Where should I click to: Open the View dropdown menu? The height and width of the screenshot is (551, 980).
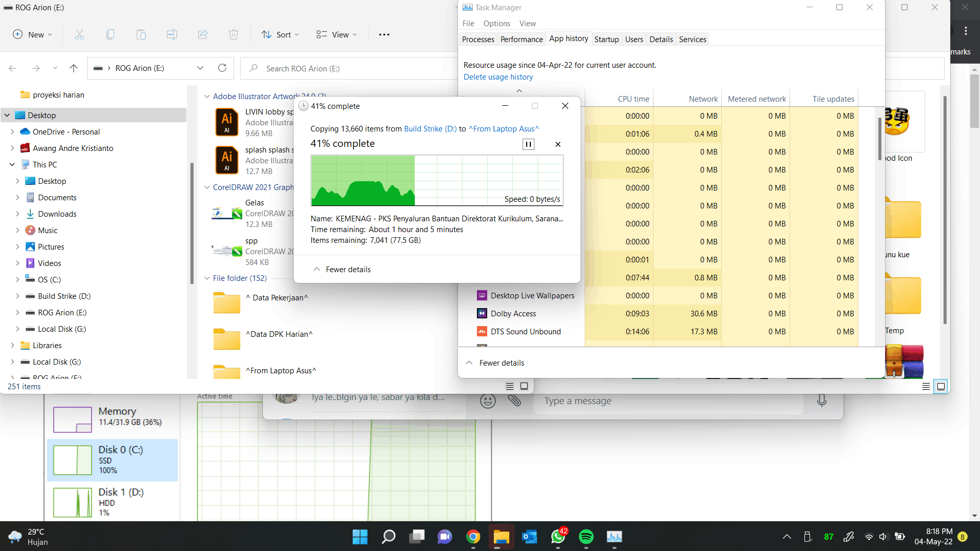(x=337, y=34)
